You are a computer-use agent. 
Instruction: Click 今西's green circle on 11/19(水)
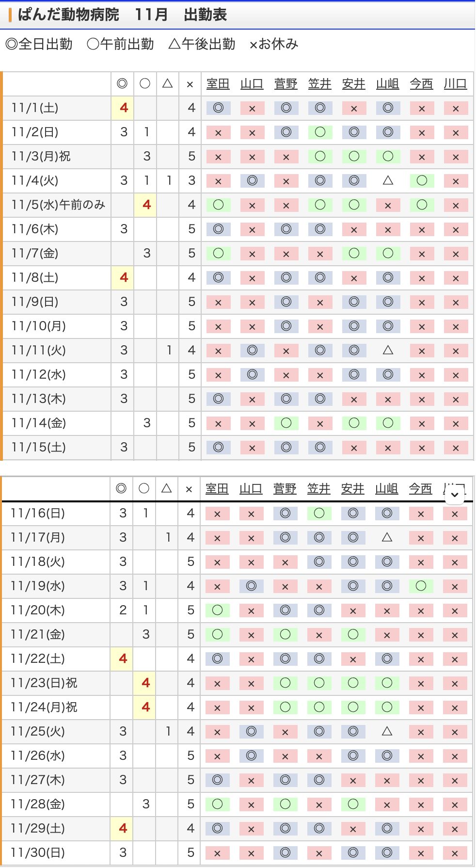tap(421, 586)
